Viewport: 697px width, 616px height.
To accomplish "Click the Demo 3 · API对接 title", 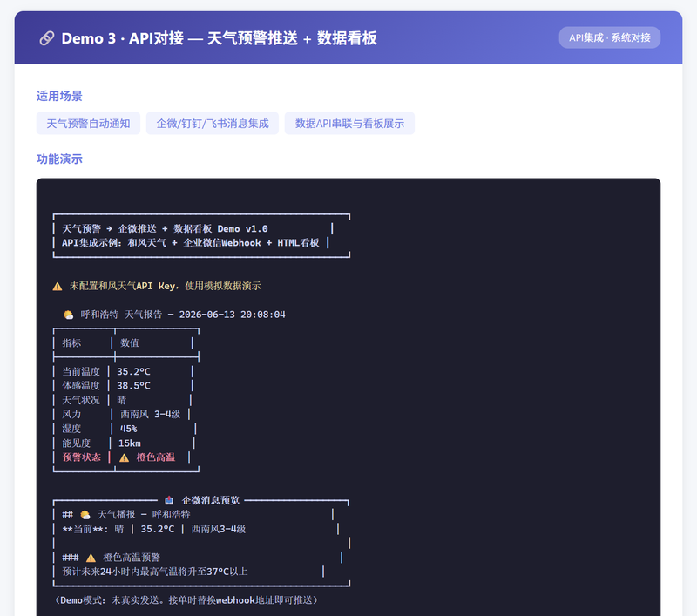I will pos(220,38).
